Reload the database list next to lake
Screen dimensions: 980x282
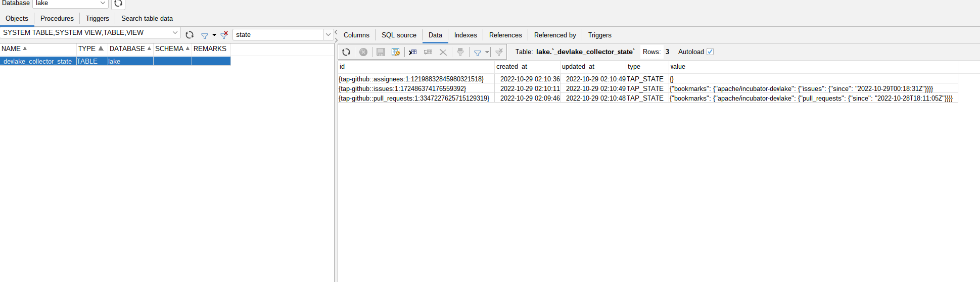[x=118, y=4]
